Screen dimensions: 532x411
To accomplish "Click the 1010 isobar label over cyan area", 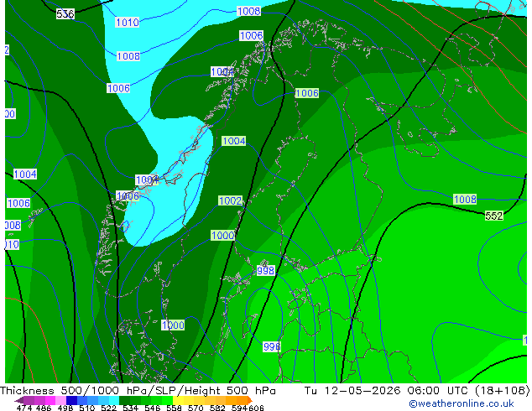I will tap(128, 23).
